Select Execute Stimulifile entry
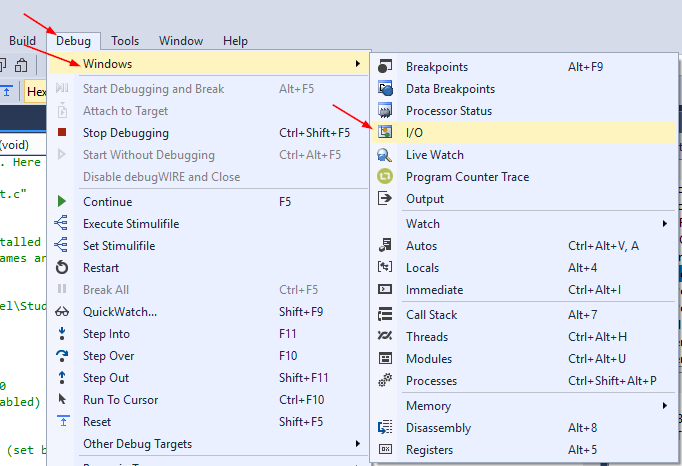This screenshot has width=682, height=466. pos(208,223)
